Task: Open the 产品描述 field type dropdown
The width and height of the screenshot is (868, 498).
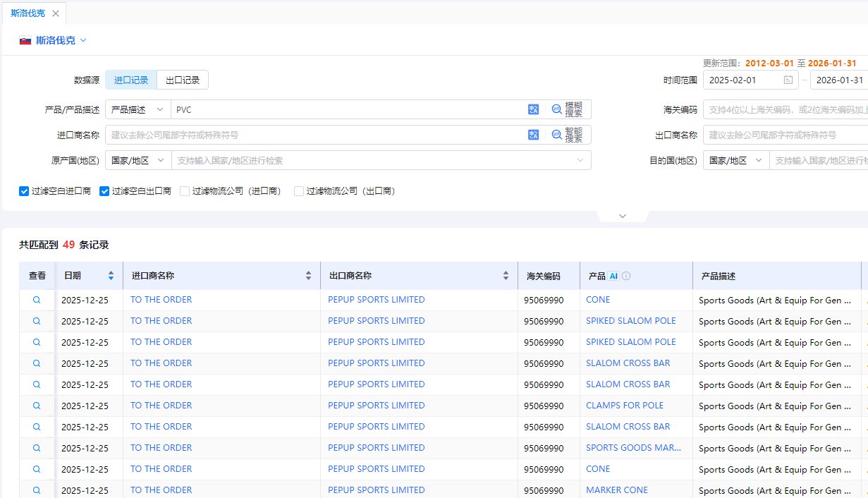Action: tap(138, 109)
